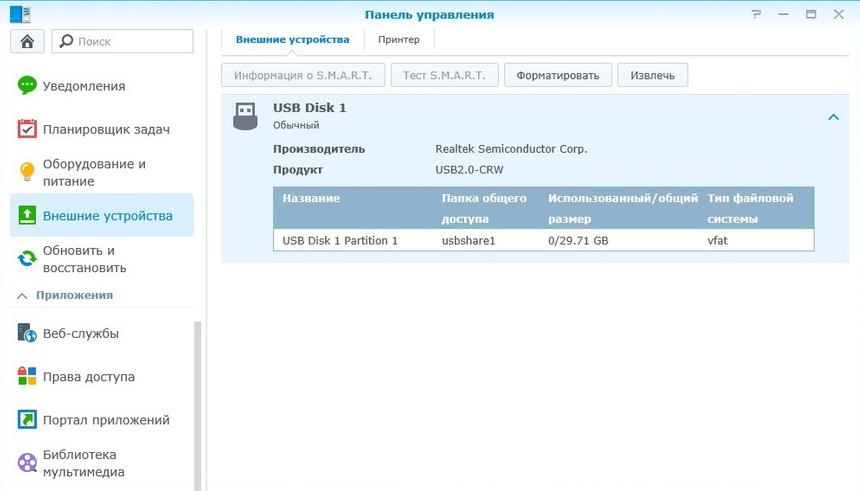The width and height of the screenshot is (860, 491).
Task: Click the Извлечь button
Action: [652, 75]
